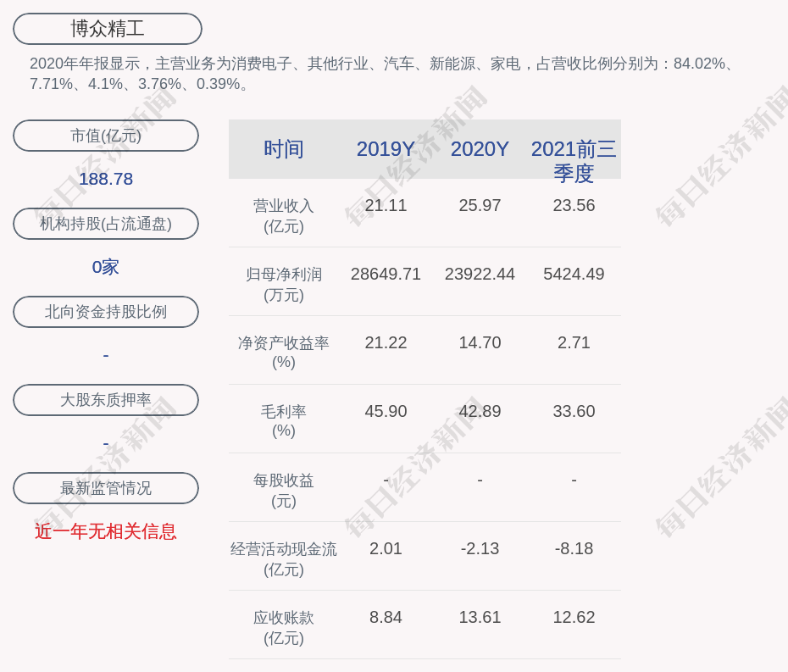Screen dimensions: 788x672
Task: Click the 时间 table header
Action: tap(284, 149)
